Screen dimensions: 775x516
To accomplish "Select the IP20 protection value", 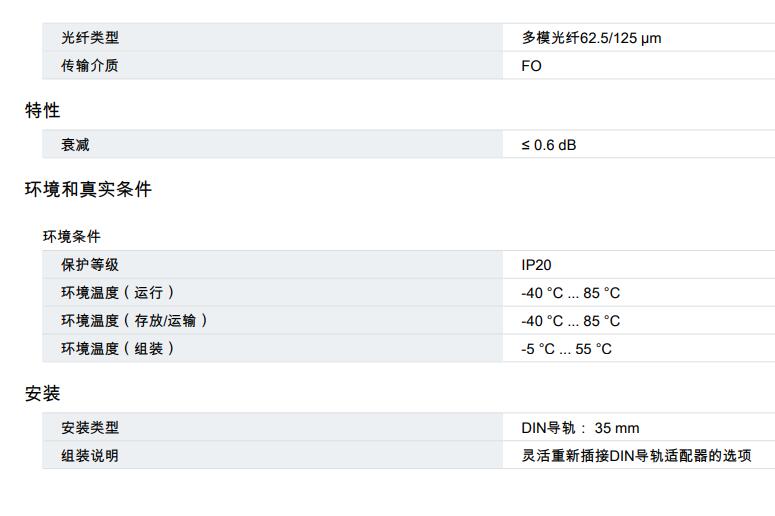I will tap(536, 265).
